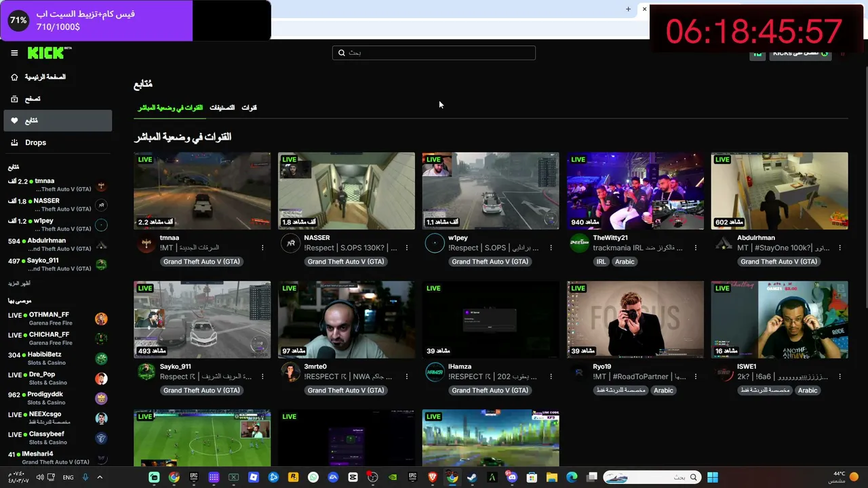This screenshot has height=488, width=868.
Task: Open Brave browser from the taskbar
Action: point(433,477)
